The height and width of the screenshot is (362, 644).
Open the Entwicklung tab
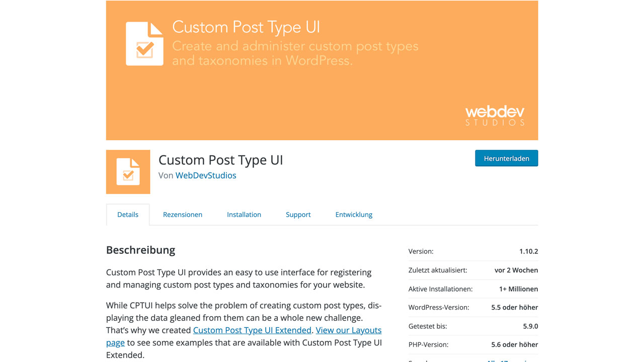[354, 214]
